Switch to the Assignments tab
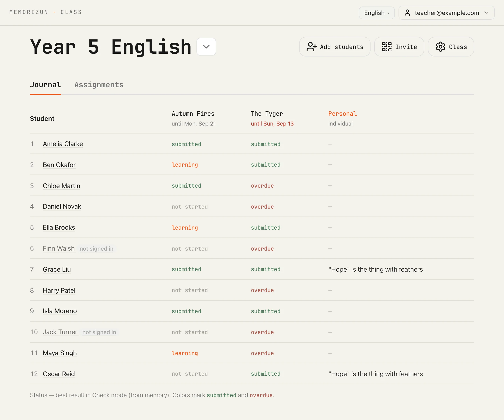Image resolution: width=504 pixels, height=420 pixels. pos(99,85)
